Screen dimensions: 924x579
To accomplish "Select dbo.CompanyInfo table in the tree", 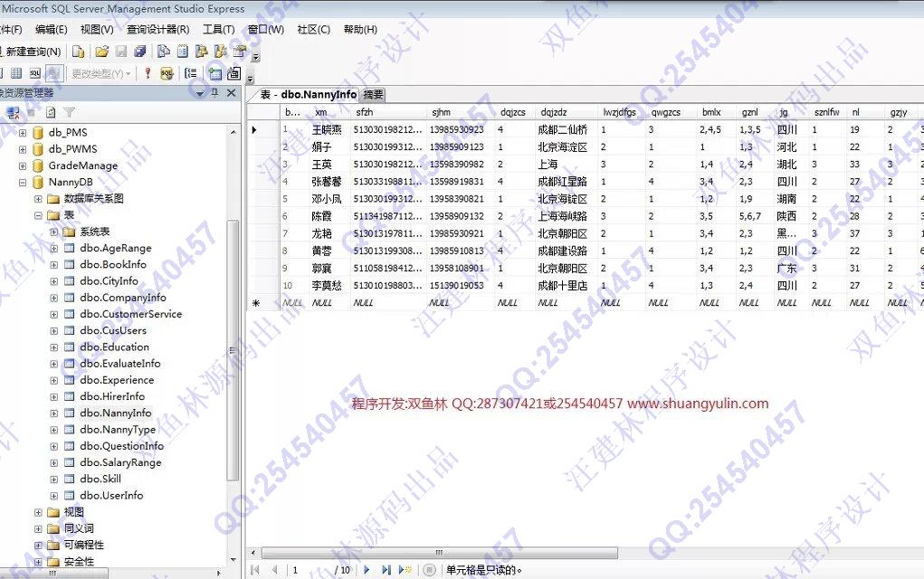I will coord(122,298).
